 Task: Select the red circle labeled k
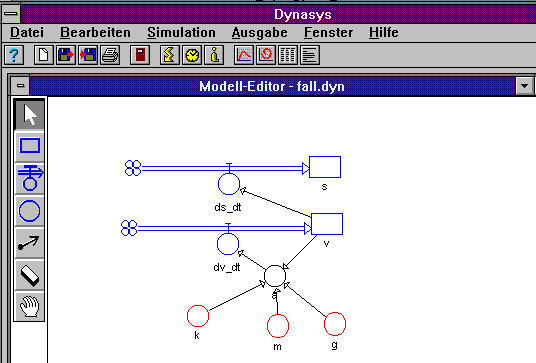point(198,316)
